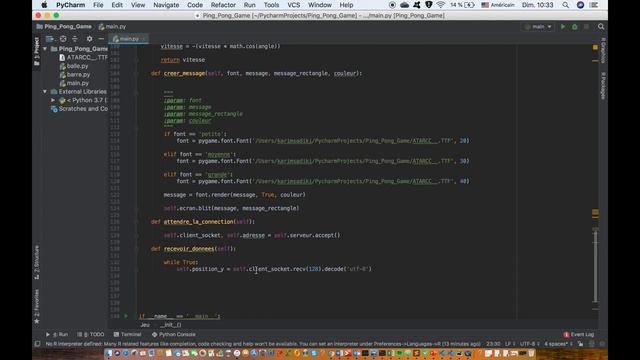Open the Edit menu
Viewport: 640px width, 360px height.
[117, 5]
